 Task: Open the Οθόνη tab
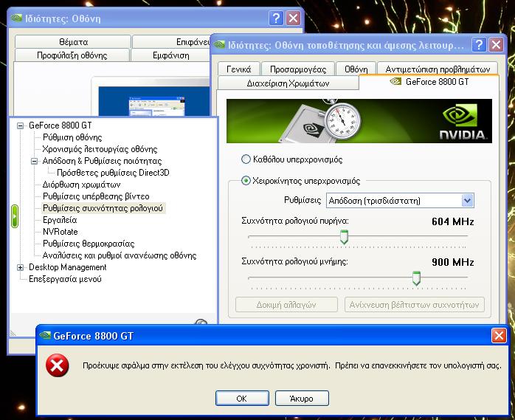tap(356, 69)
